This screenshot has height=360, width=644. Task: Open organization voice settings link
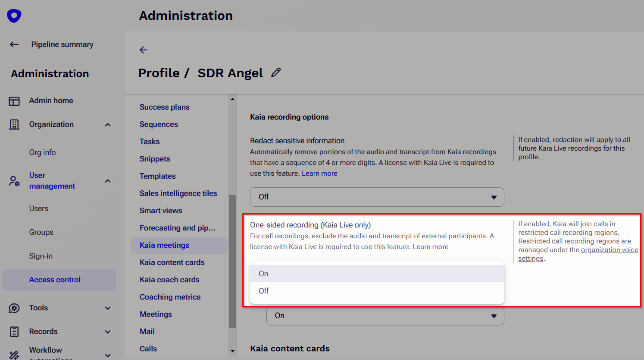pyautogui.click(x=578, y=254)
